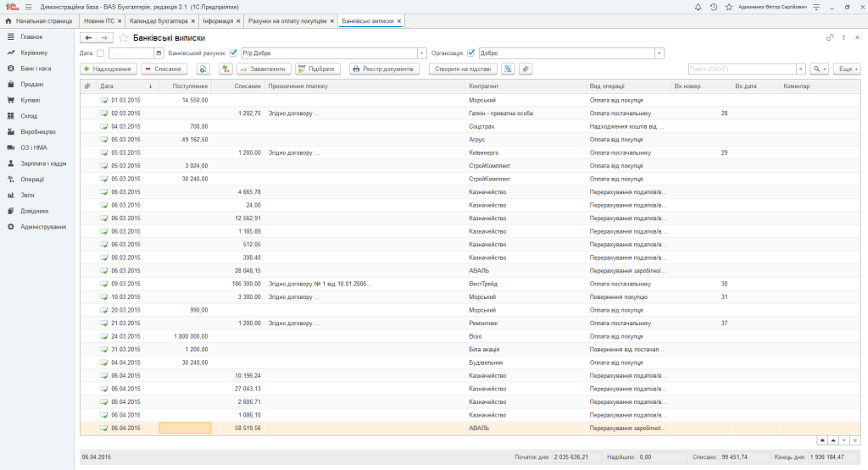This screenshot has width=868, height=470.
Task: Toggle Організація filter checkbox
Action: click(x=471, y=53)
